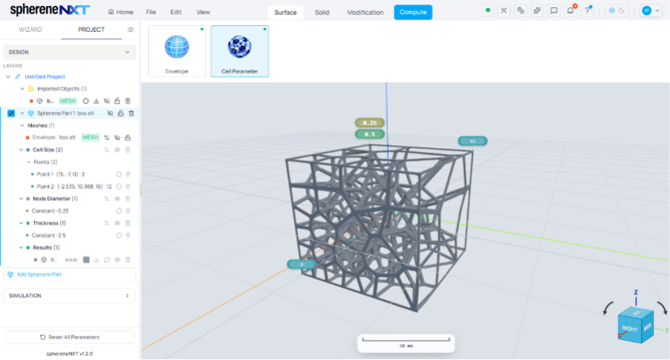Toggle visibility of imported mesh object
The image size is (670, 360).
pos(107,101)
